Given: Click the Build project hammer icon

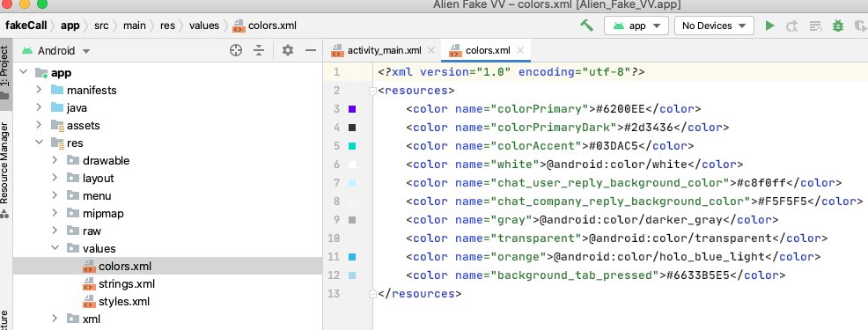Looking at the screenshot, I should tap(587, 26).
